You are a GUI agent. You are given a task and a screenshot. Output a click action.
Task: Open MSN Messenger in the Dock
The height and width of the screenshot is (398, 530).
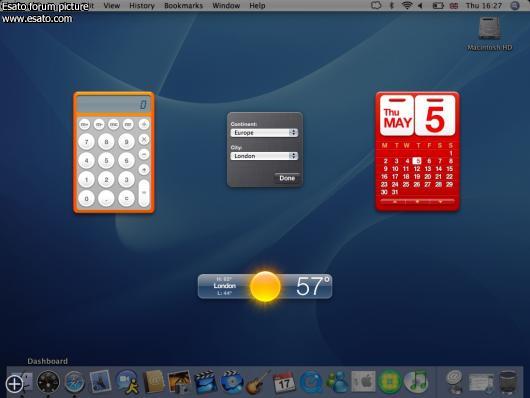337,382
